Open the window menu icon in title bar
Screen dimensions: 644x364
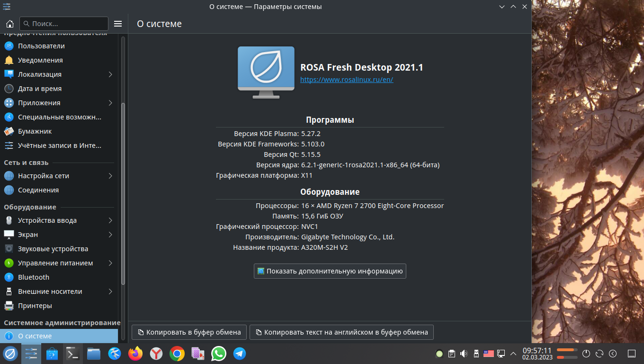(7, 7)
